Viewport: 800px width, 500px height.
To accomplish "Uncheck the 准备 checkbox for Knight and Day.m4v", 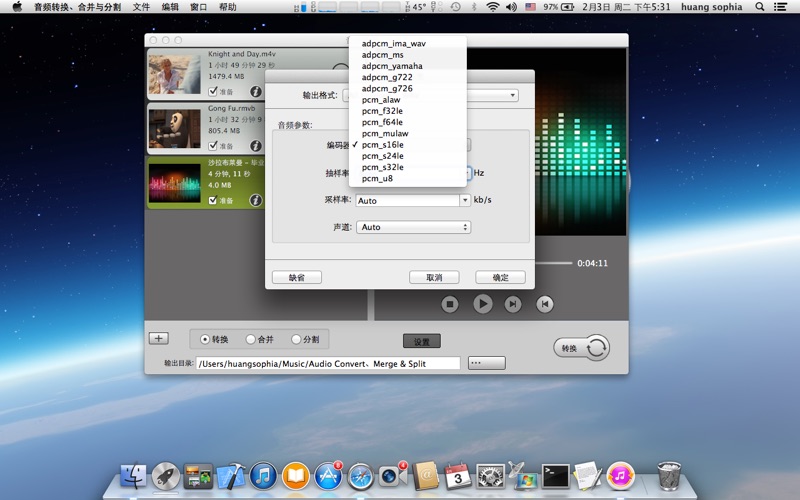I will [x=213, y=91].
